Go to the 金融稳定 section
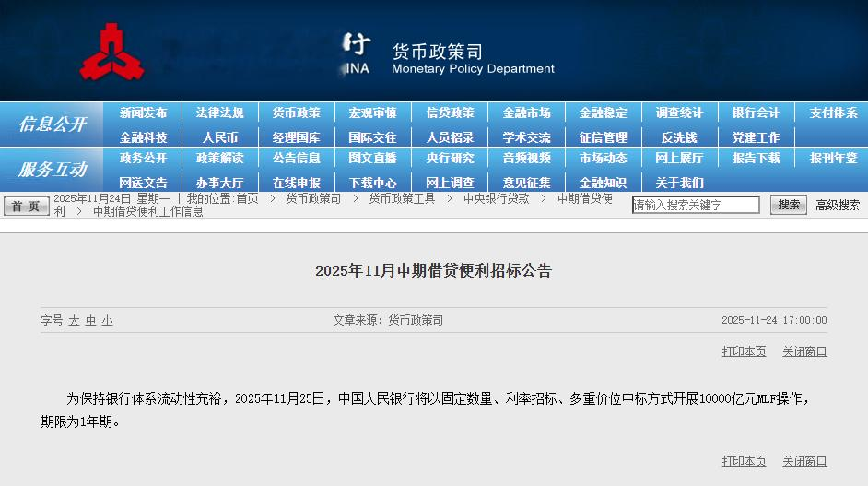This screenshot has width=868, height=486. (x=603, y=113)
